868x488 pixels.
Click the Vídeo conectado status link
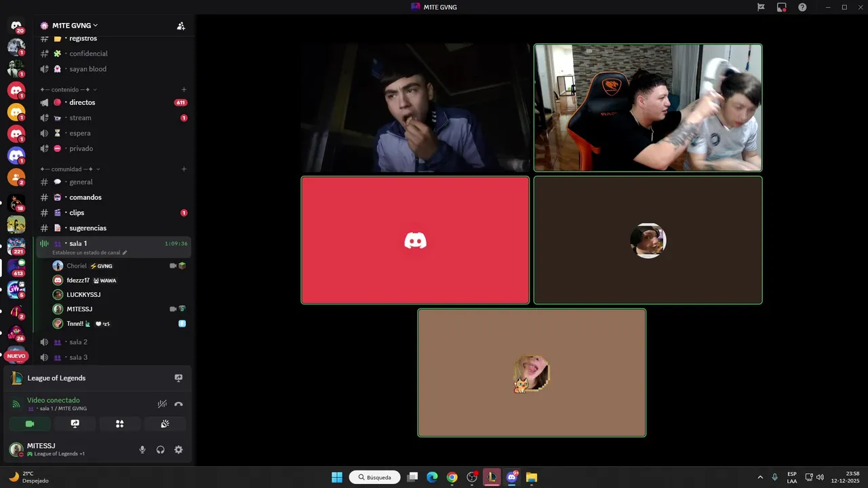(x=54, y=401)
